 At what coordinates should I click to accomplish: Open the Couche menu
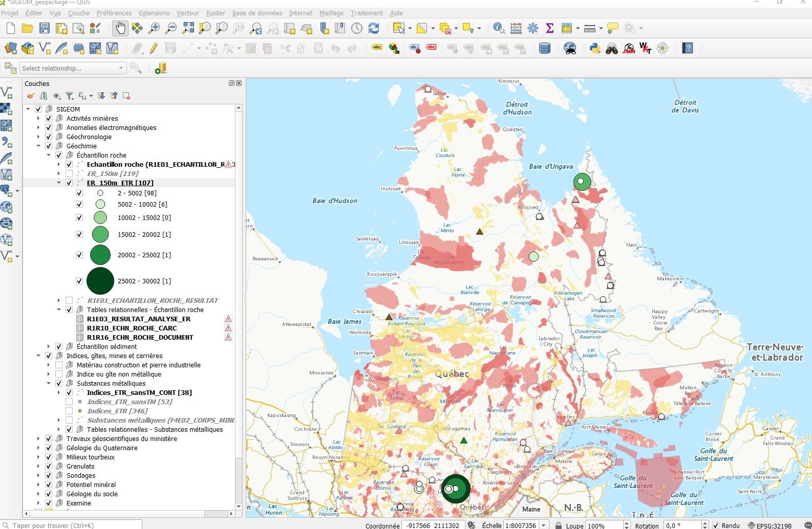click(78, 13)
